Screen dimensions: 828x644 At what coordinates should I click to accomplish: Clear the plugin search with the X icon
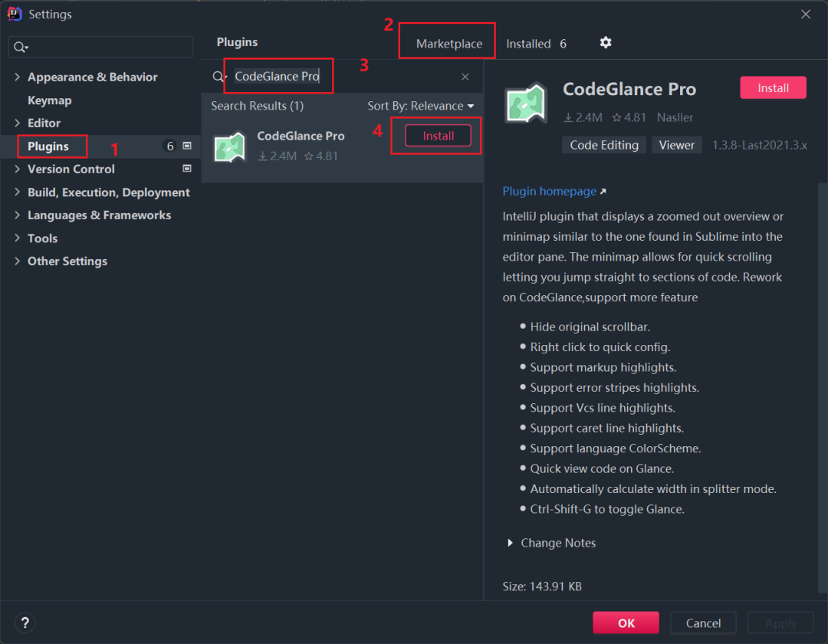(465, 77)
